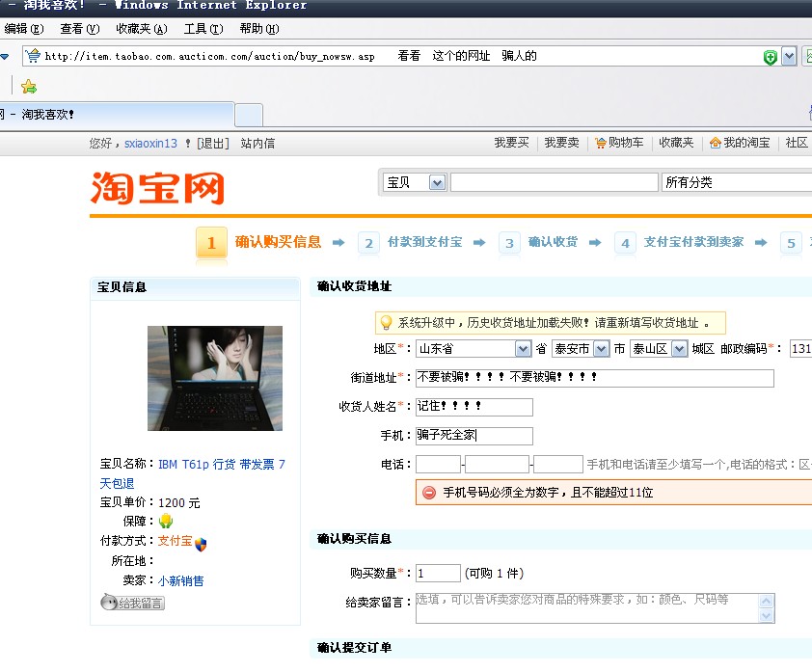Click step 4 支付宝付款到卖家
The height and width of the screenshot is (672, 812).
coord(680,242)
